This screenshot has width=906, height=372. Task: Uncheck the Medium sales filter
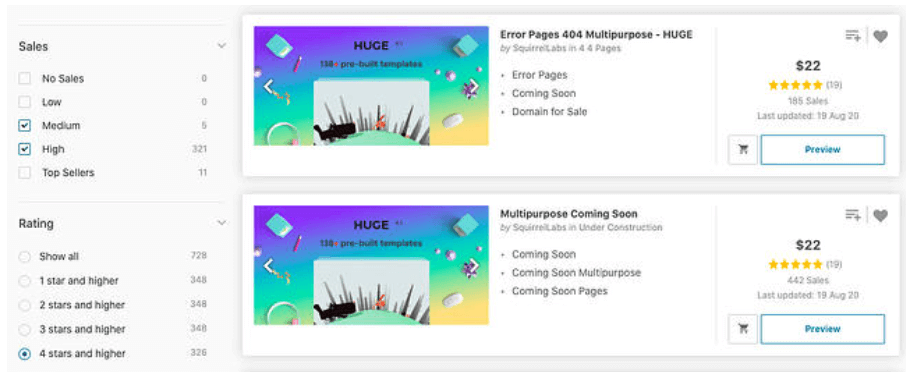(24, 125)
